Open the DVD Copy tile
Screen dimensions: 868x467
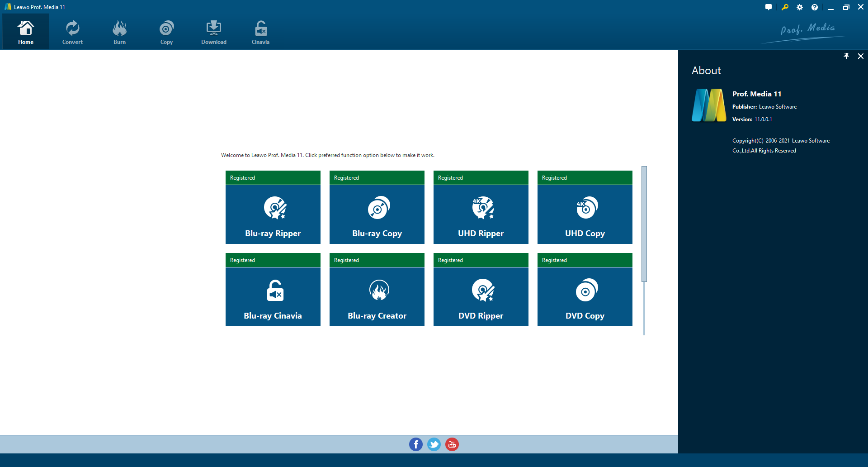point(585,297)
